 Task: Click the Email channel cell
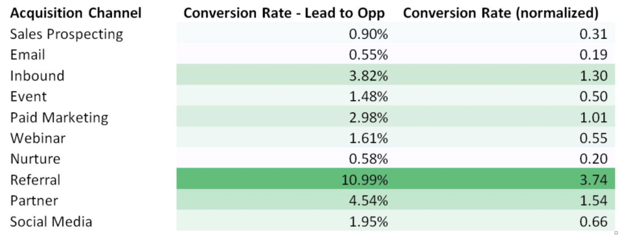[28, 55]
